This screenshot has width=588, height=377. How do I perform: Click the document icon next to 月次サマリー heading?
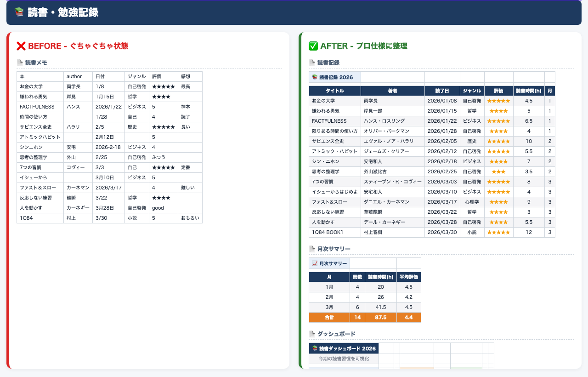pos(312,249)
